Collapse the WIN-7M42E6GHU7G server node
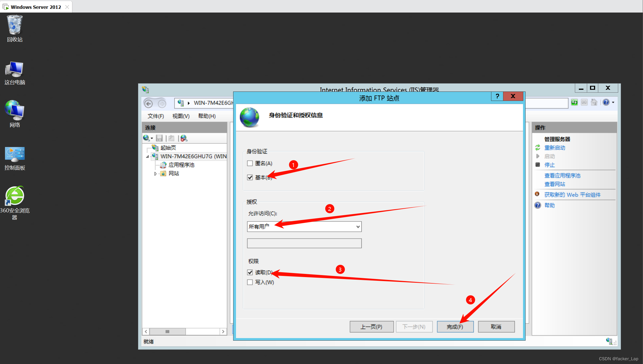This screenshot has height=364, width=643. pyautogui.click(x=148, y=156)
